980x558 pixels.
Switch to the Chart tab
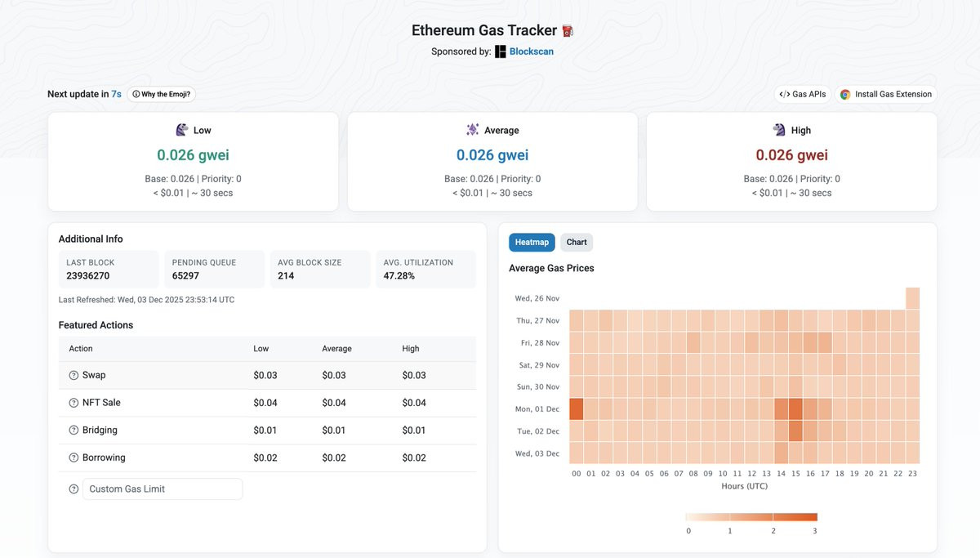point(577,242)
